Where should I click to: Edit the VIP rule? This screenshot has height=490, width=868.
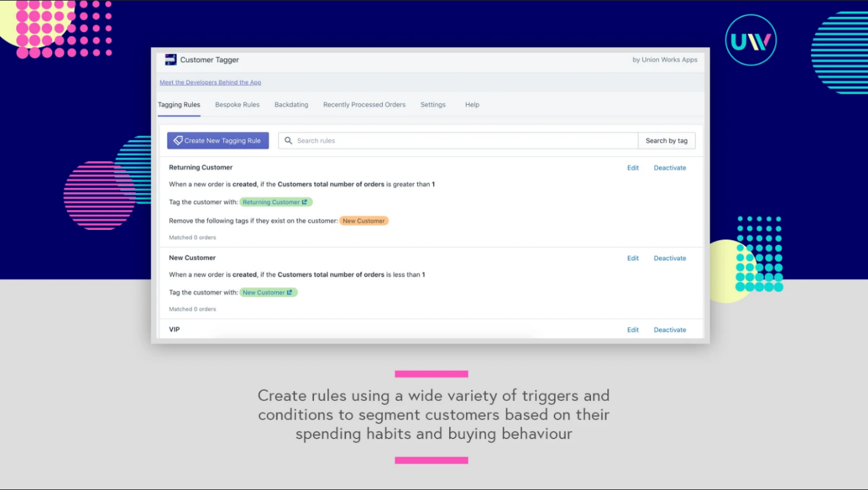[632, 330]
